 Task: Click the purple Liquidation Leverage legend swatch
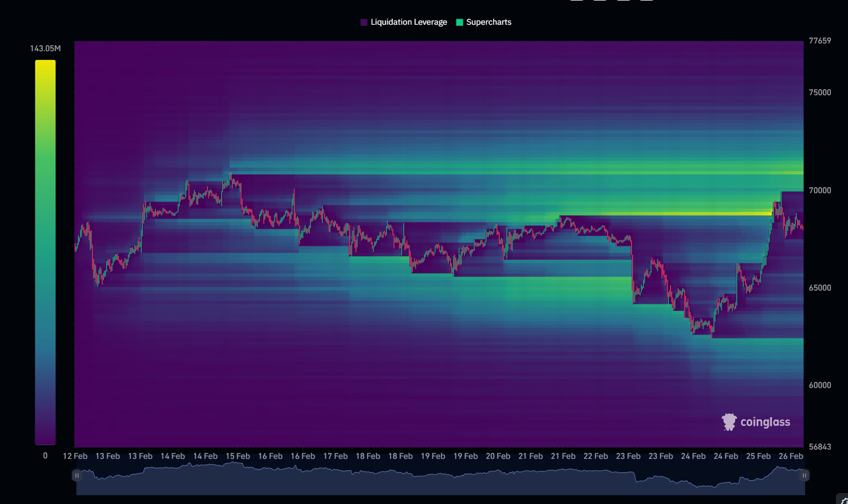364,22
